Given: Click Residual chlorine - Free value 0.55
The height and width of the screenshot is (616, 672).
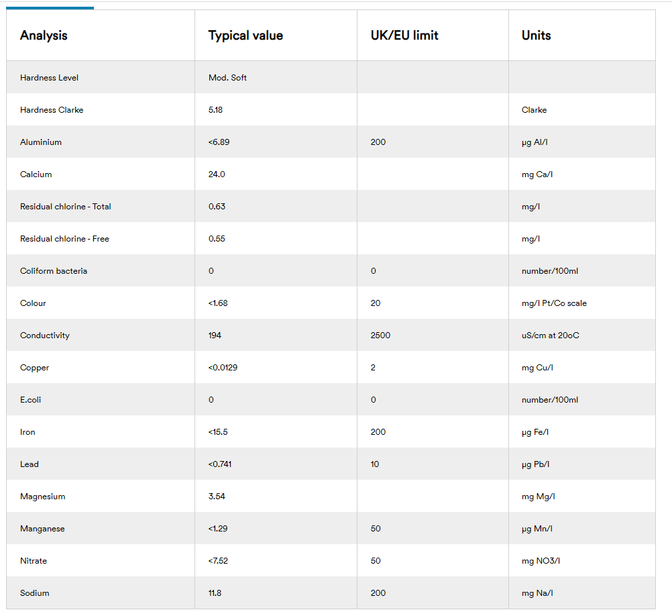Looking at the screenshot, I should [217, 239].
